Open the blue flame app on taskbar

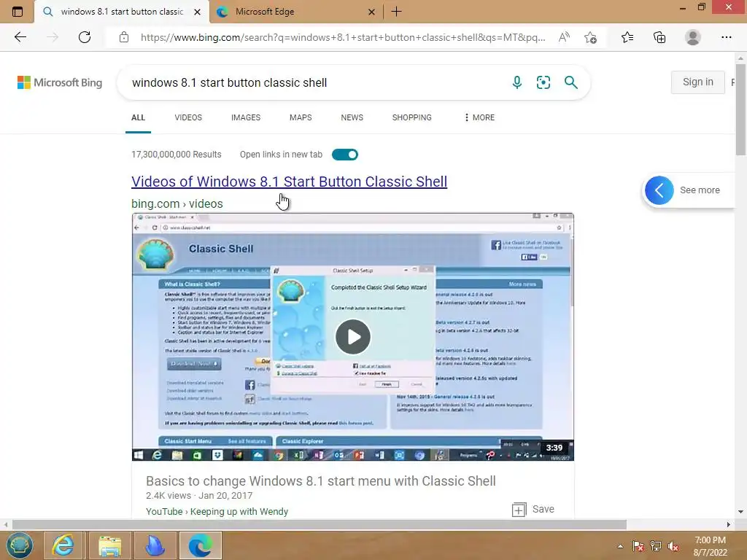pos(155,545)
